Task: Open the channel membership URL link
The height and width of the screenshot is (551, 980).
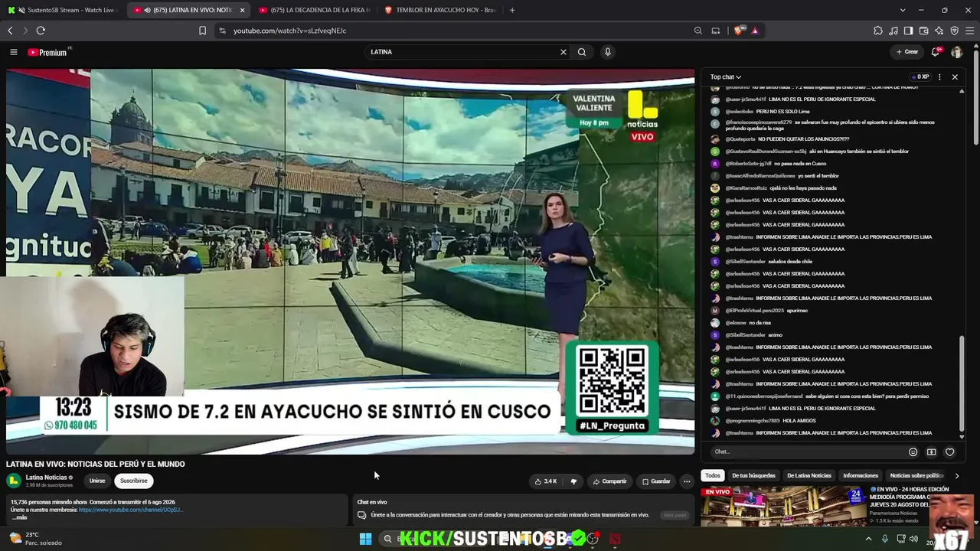Action: click(131, 510)
